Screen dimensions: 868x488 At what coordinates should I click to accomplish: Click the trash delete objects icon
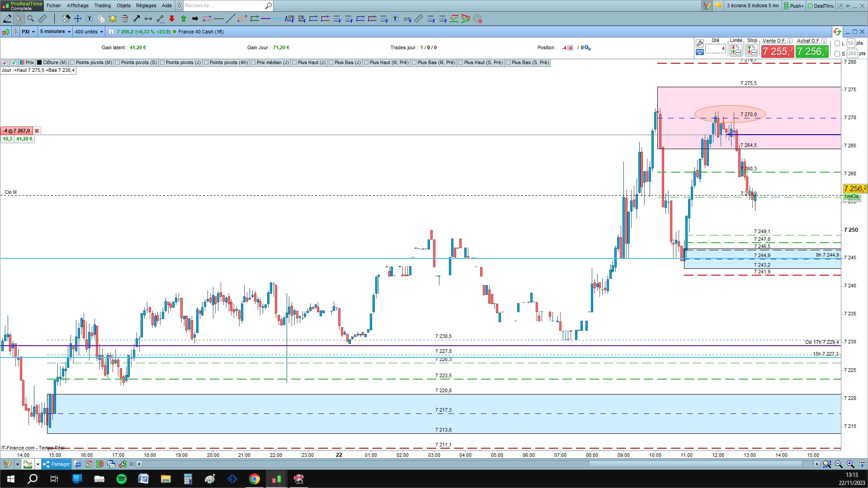click(125, 19)
